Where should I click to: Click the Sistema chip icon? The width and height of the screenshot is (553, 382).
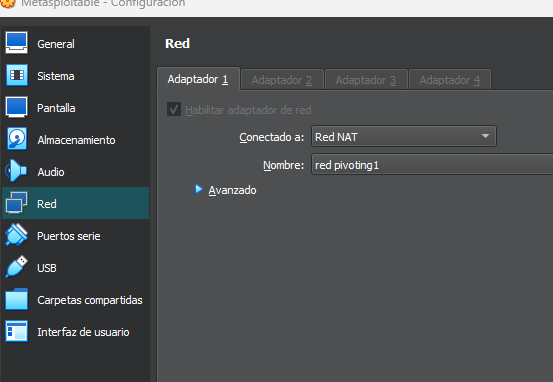click(17, 75)
